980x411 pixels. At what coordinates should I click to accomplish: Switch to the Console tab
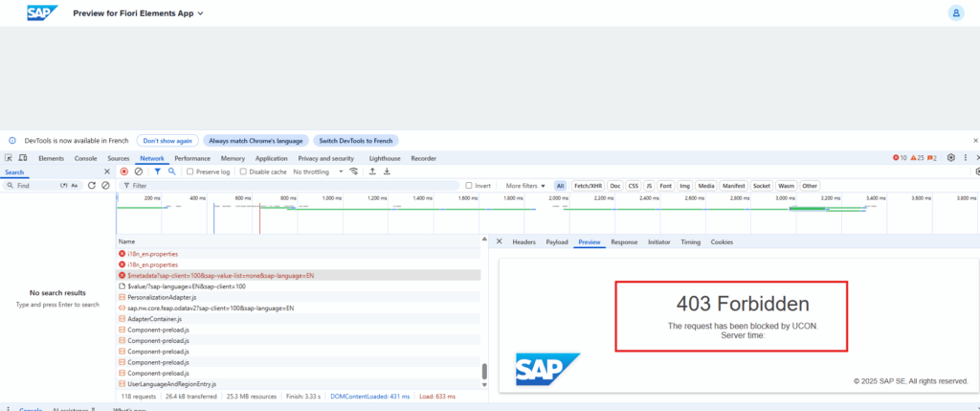click(86, 158)
